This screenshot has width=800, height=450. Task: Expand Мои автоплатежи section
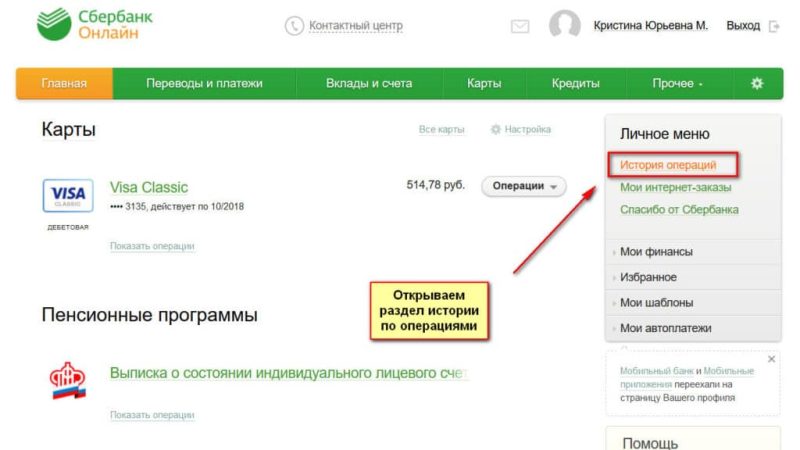coord(693,328)
